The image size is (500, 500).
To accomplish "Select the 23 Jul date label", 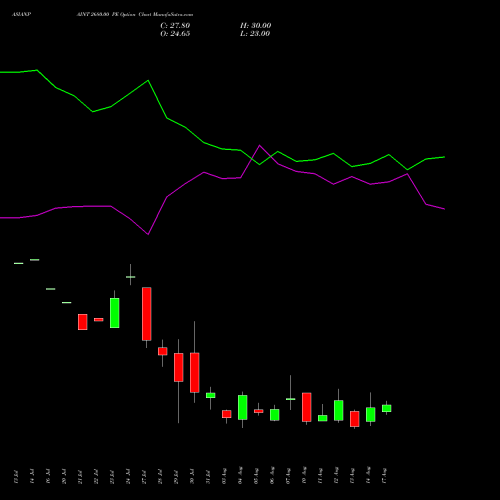I will (112, 477).
